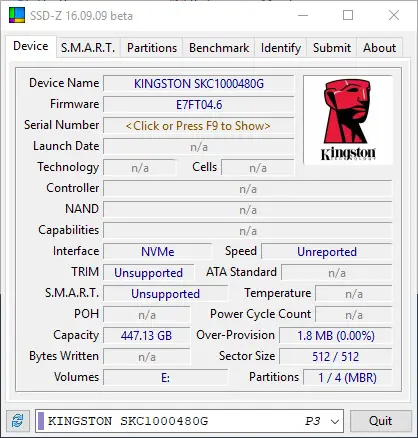The height and width of the screenshot is (438, 418).
Task: Open the Submit tab
Action: (x=332, y=48)
